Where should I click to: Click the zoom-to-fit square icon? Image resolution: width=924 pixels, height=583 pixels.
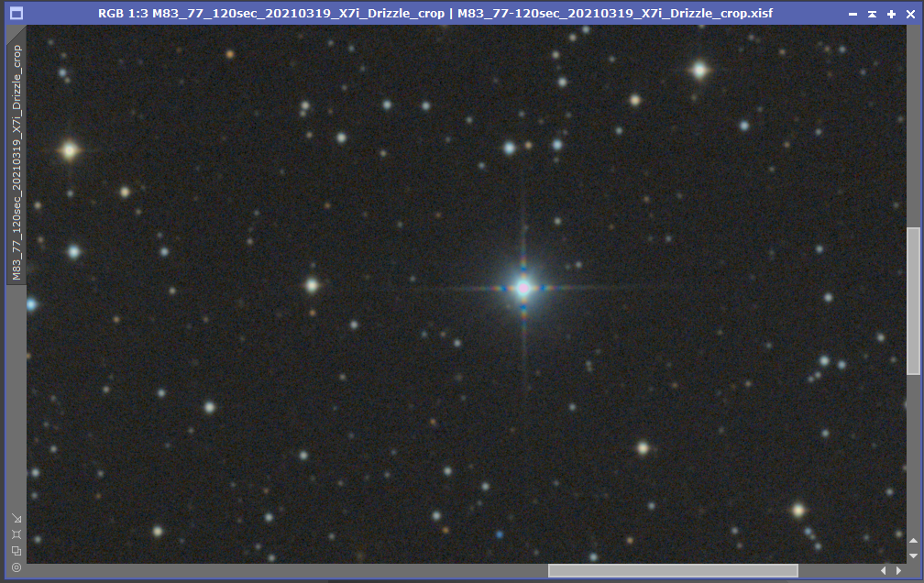tap(16, 534)
